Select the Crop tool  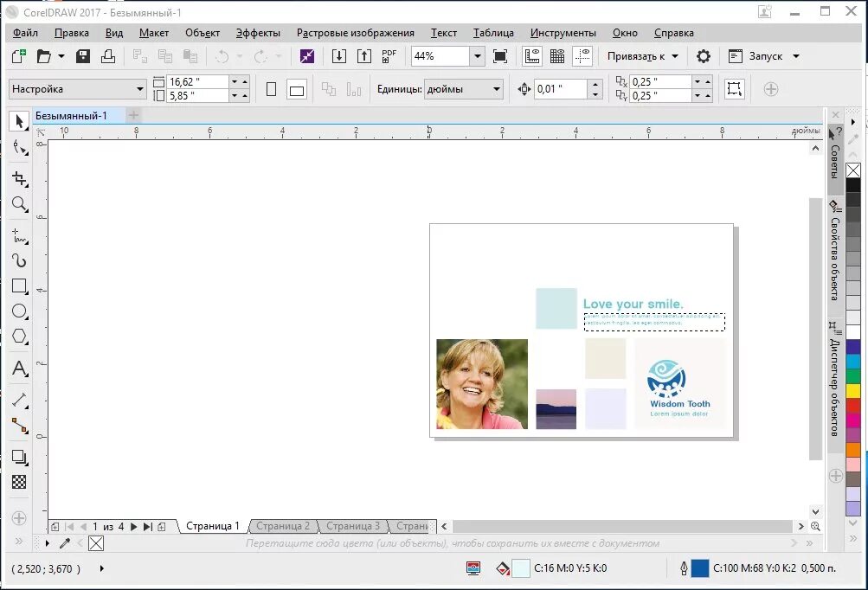point(19,178)
